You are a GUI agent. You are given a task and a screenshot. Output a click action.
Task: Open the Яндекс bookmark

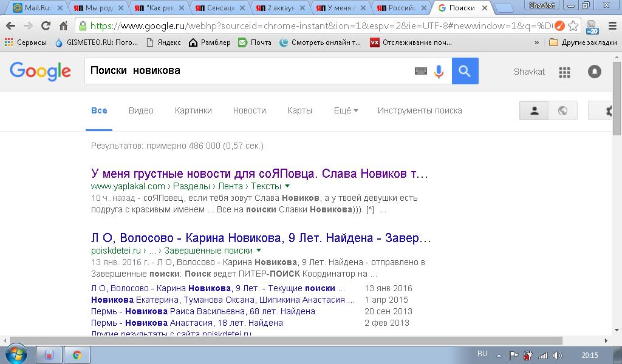coord(163,42)
